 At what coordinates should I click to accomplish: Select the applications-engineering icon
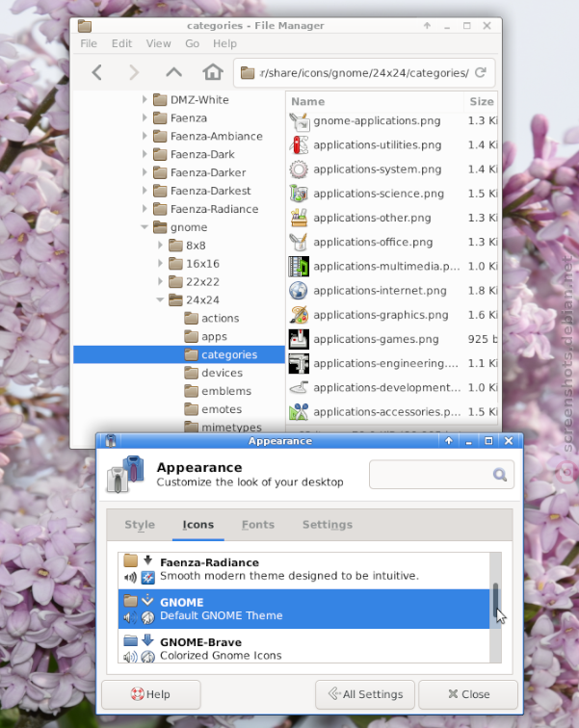point(299,363)
